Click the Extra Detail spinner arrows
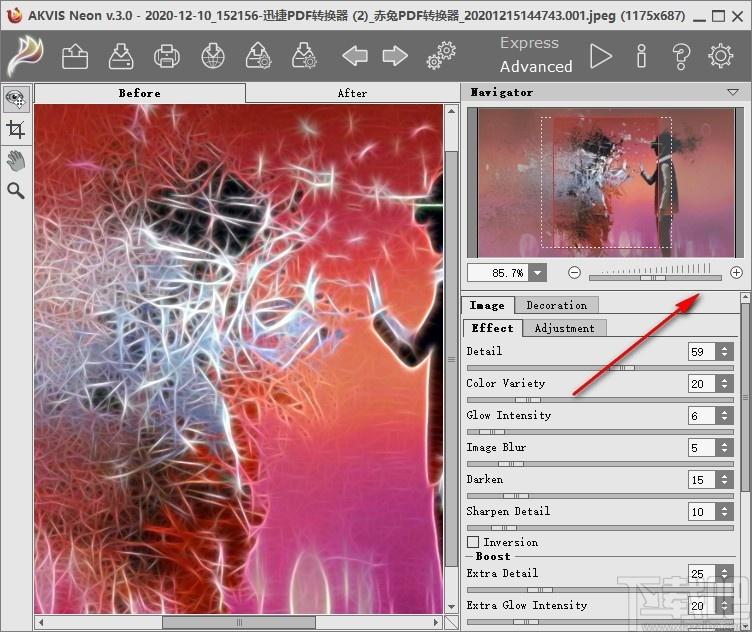Screen dimensions: 752x632 tap(724, 573)
